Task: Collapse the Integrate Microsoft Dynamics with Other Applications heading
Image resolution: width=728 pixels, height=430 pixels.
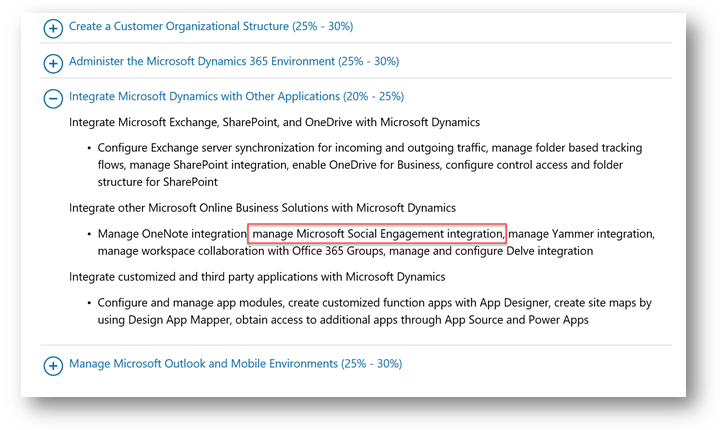Action: pyautogui.click(x=236, y=97)
